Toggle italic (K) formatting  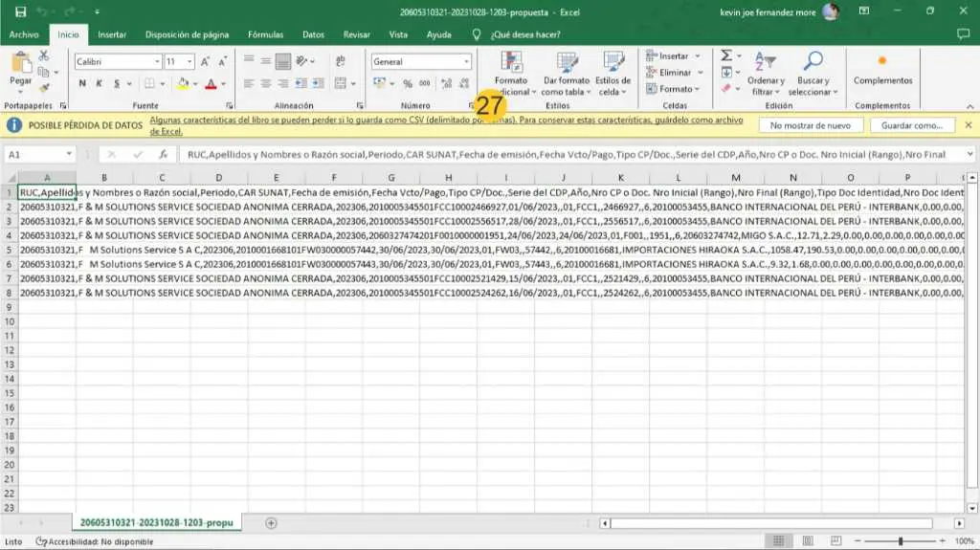[x=100, y=83]
